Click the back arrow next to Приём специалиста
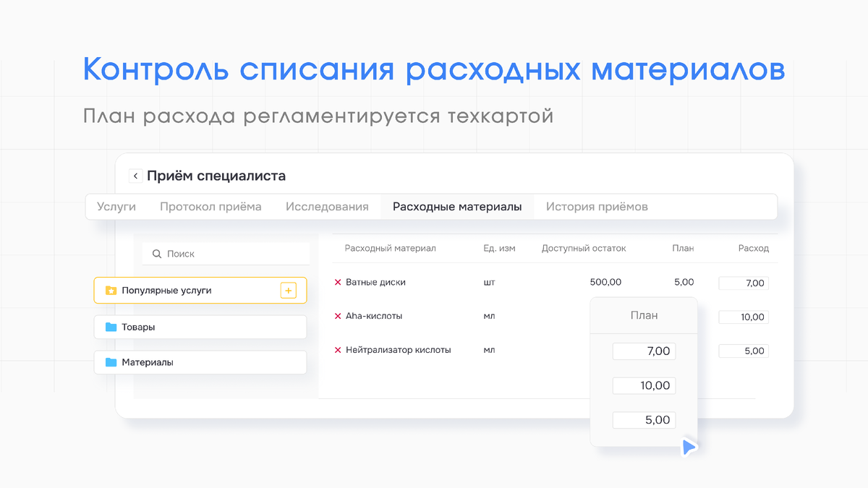The height and width of the screenshot is (488, 868). pyautogui.click(x=135, y=176)
